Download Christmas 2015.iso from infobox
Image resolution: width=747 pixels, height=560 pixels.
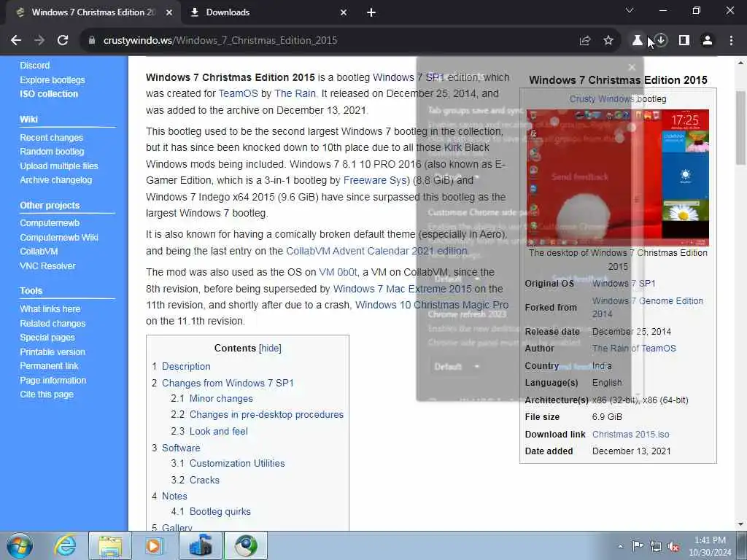tap(631, 435)
